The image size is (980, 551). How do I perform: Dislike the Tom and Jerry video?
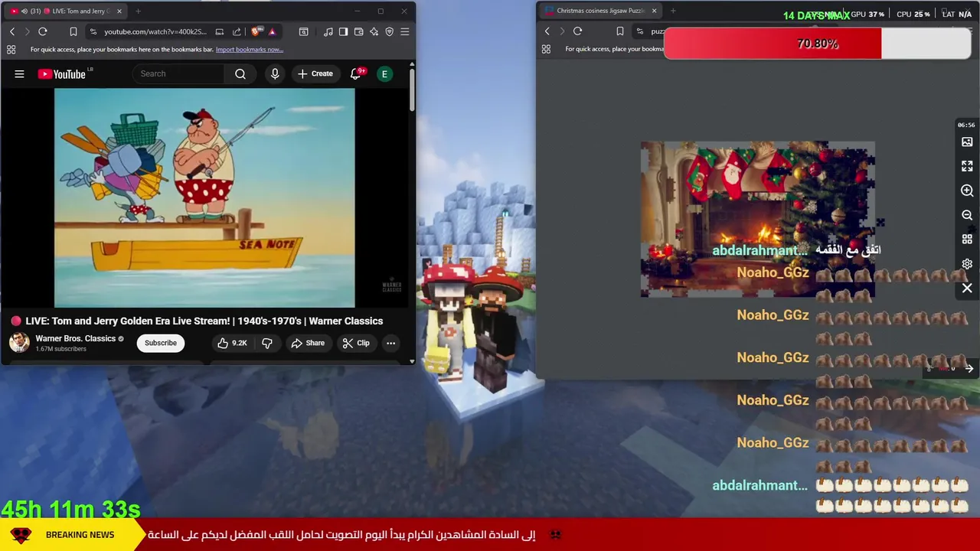click(267, 343)
